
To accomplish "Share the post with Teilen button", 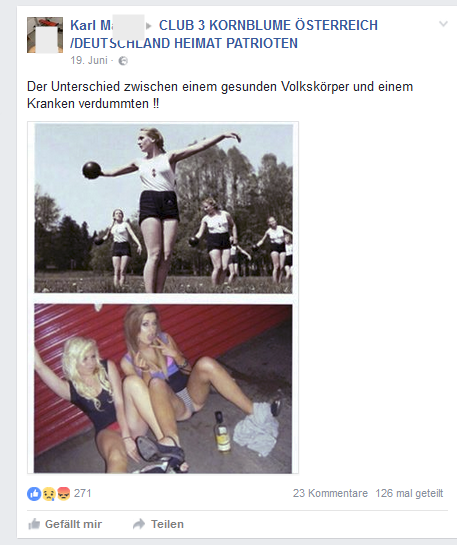I will click(158, 524).
